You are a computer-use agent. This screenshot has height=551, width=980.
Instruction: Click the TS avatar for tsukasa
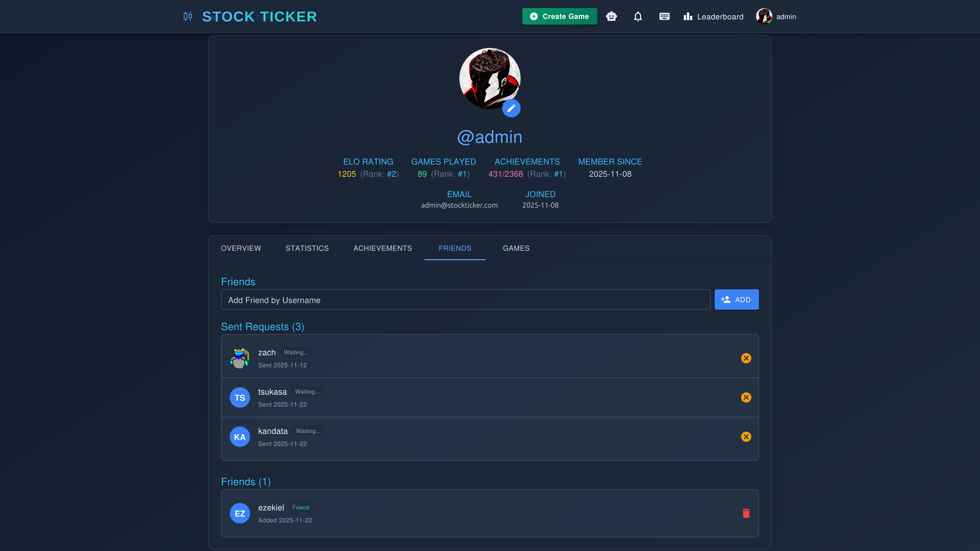tap(240, 397)
